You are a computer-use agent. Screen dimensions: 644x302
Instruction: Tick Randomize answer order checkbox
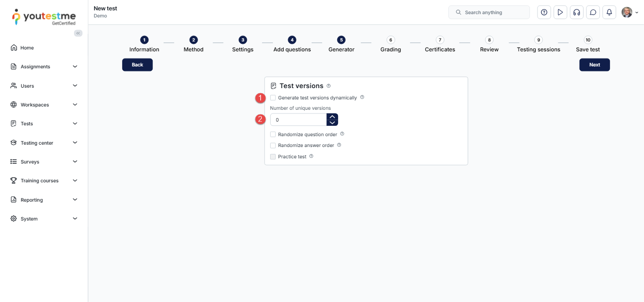(273, 146)
